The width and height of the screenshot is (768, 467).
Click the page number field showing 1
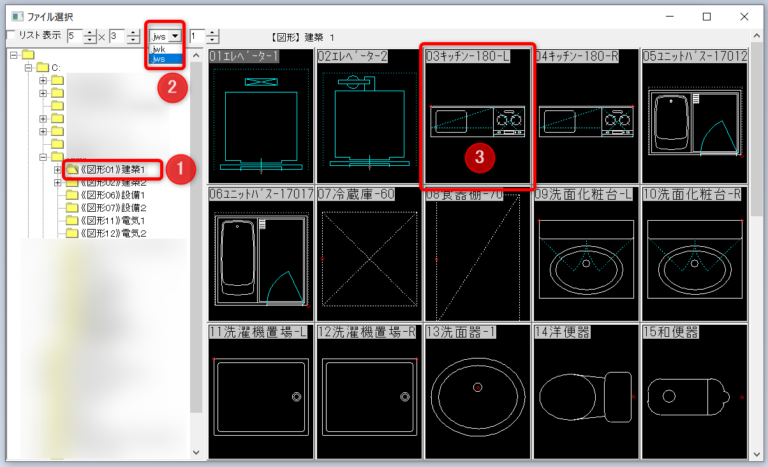pos(197,36)
